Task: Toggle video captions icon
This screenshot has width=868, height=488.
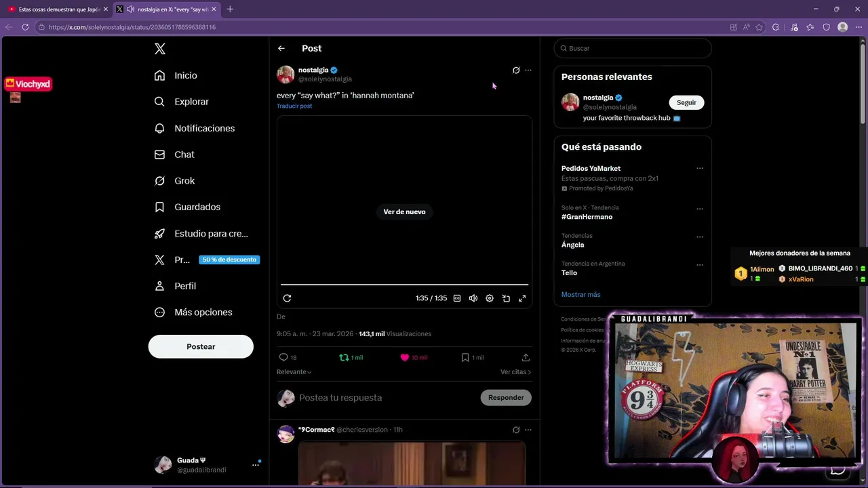Action: click(x=457, y=298)
